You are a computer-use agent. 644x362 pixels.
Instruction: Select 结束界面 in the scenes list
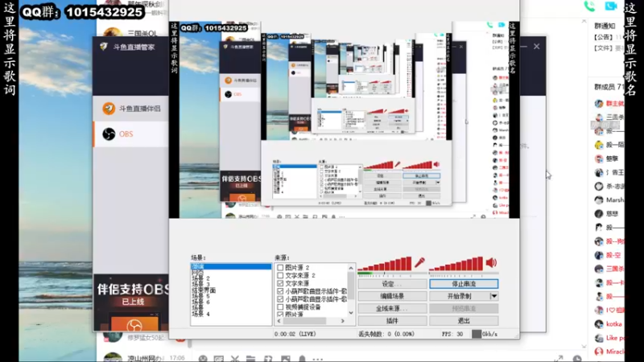click(204, 290)
